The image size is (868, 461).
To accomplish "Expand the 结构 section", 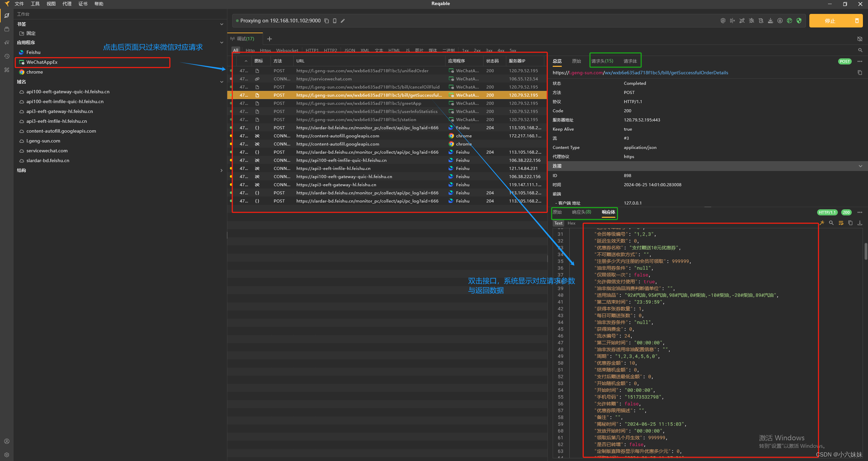I will [x=221, y=170].
